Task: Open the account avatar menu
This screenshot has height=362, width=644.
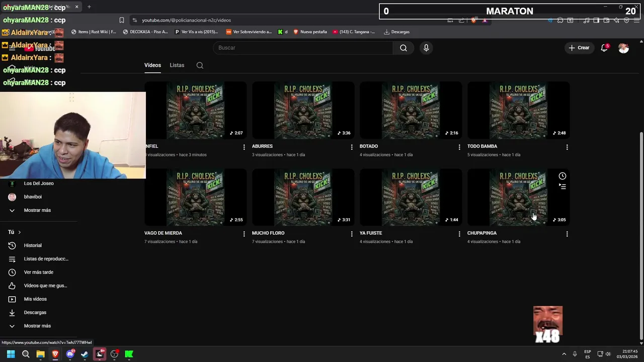Action: click(x=623, y=48)
